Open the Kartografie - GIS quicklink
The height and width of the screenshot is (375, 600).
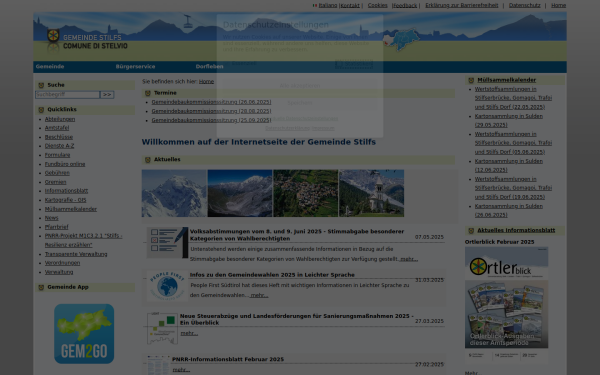click(x=65, y=200)
